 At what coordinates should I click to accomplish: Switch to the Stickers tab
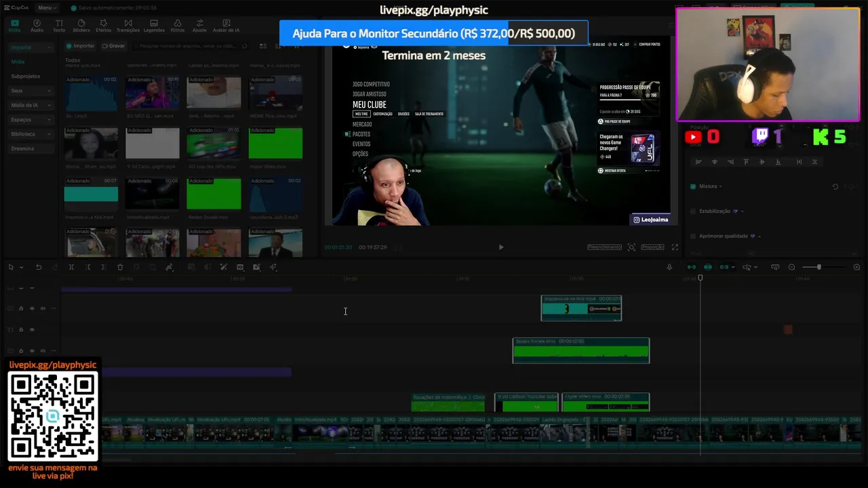[x=81, y=26]
